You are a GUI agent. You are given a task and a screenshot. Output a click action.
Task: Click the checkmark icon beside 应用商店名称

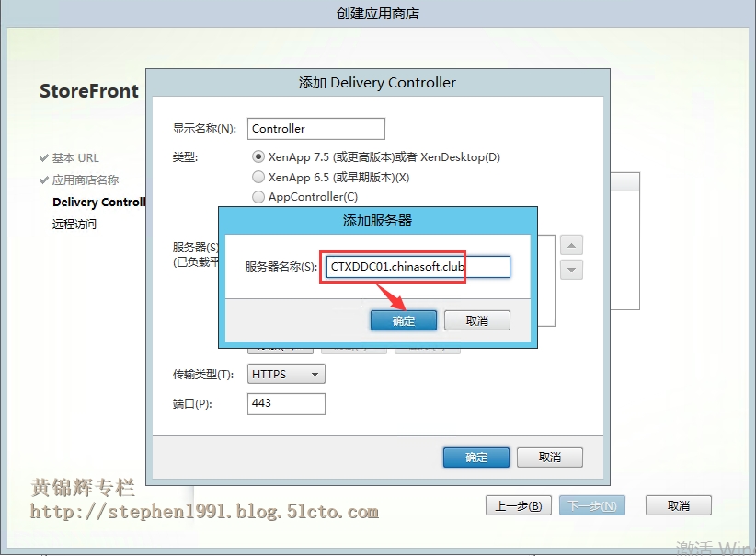44,180
